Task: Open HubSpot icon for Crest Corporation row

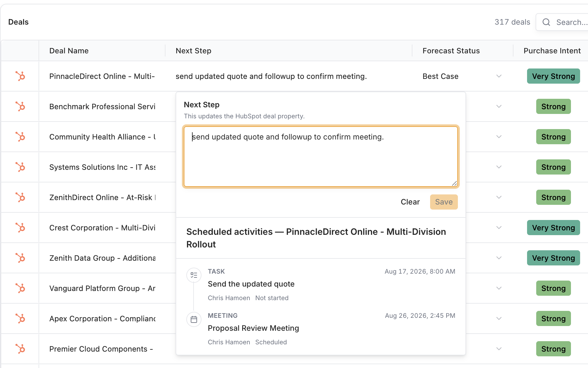Action: 20,228
